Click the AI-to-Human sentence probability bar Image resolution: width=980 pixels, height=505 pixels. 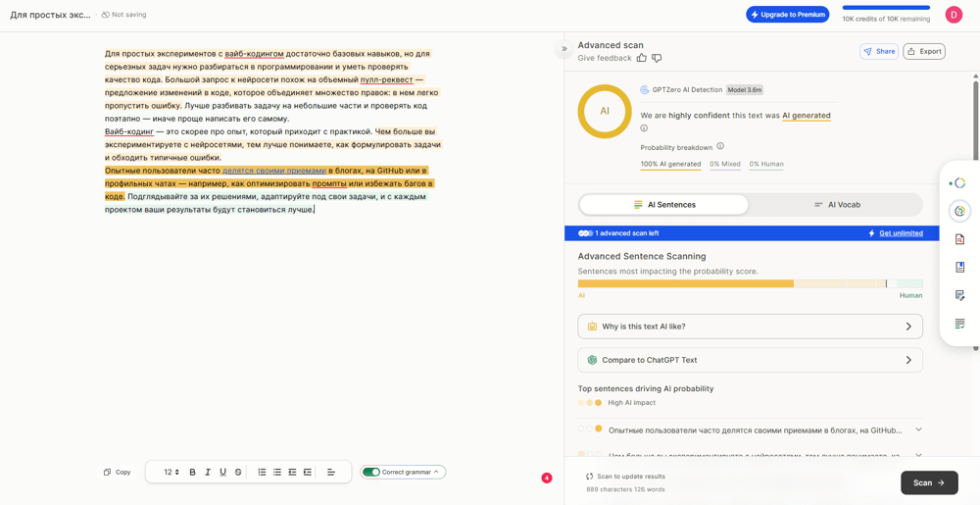point(750,283)
